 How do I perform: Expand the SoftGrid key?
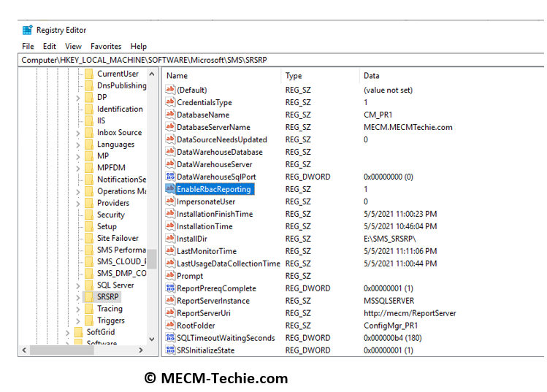point(68,333)
